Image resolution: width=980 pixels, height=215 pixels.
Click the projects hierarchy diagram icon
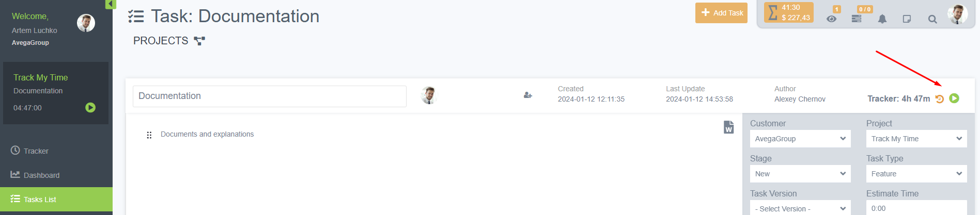199,41
